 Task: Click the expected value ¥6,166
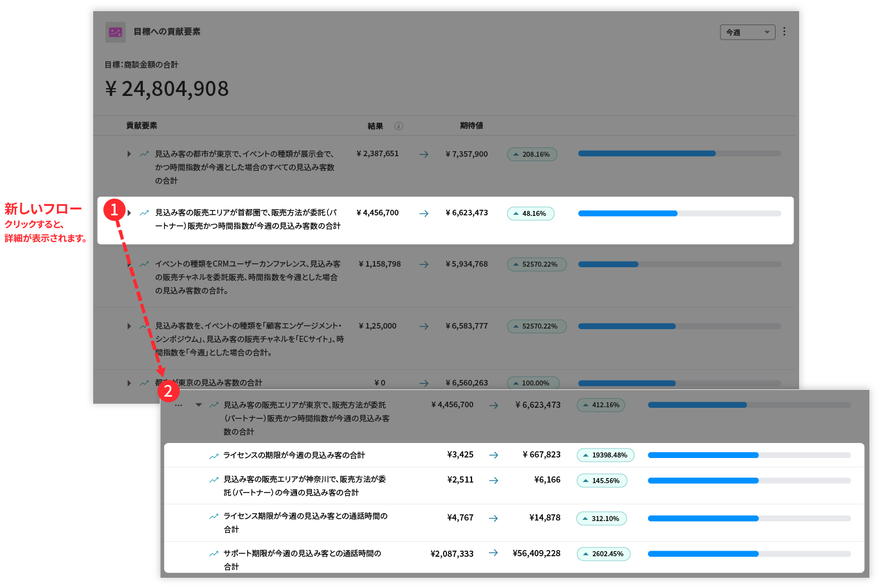547,480
